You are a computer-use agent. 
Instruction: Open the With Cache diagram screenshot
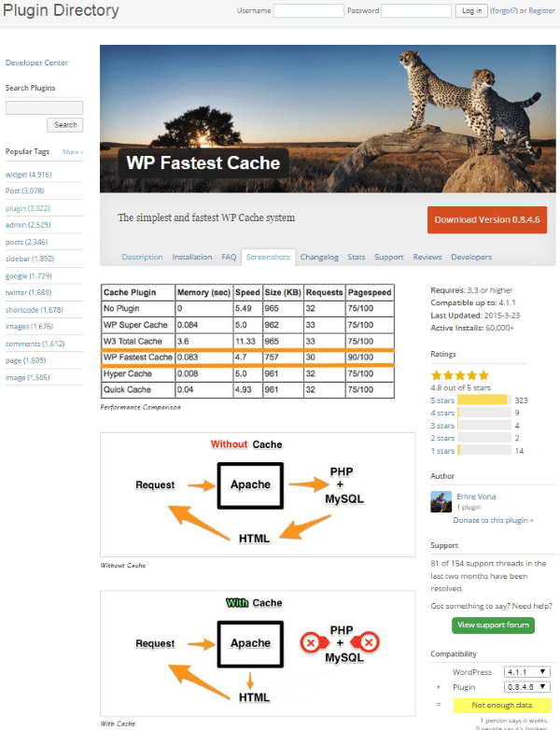(258, 653)
